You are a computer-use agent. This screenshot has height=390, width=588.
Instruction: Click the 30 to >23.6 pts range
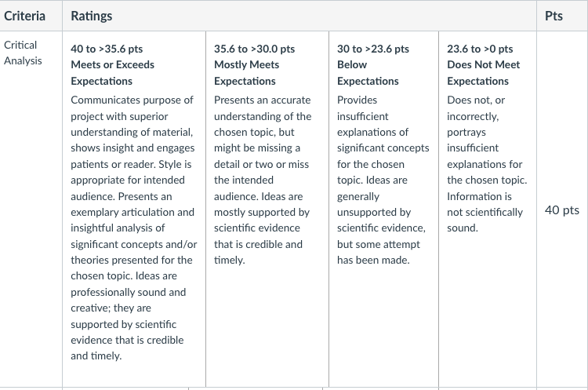(373, 49)
